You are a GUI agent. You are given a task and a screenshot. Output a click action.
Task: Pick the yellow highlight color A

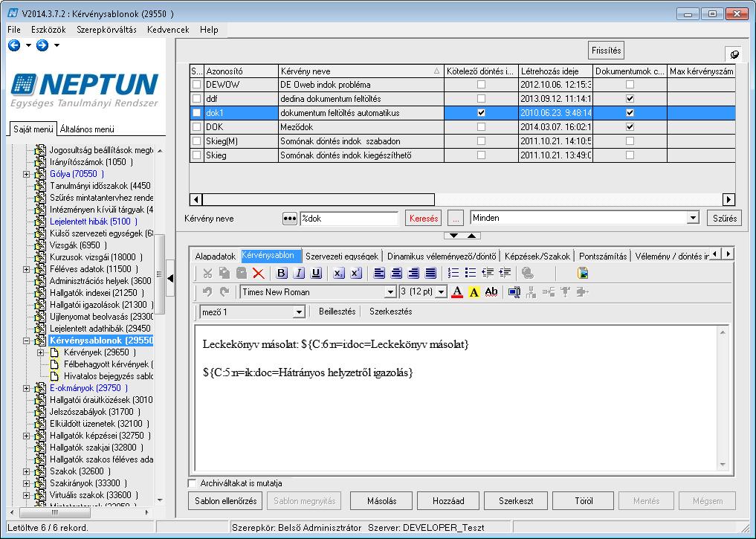tap(474, 291)
